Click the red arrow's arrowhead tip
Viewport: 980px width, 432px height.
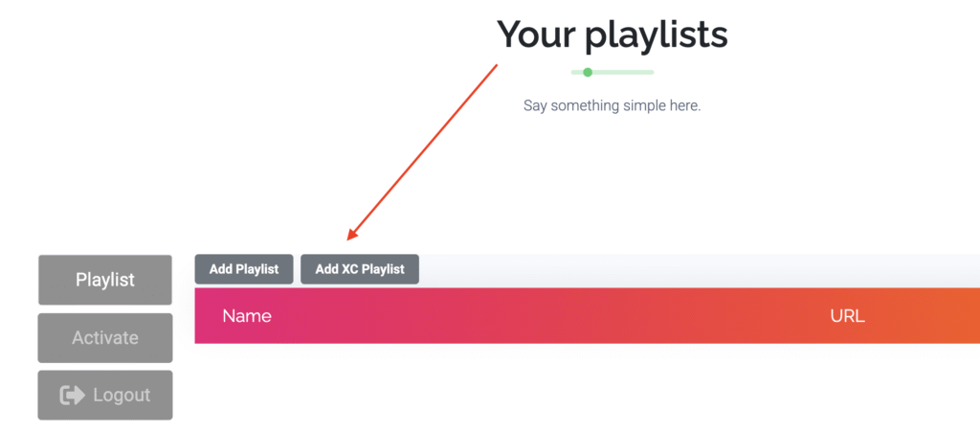coord(350,238)
